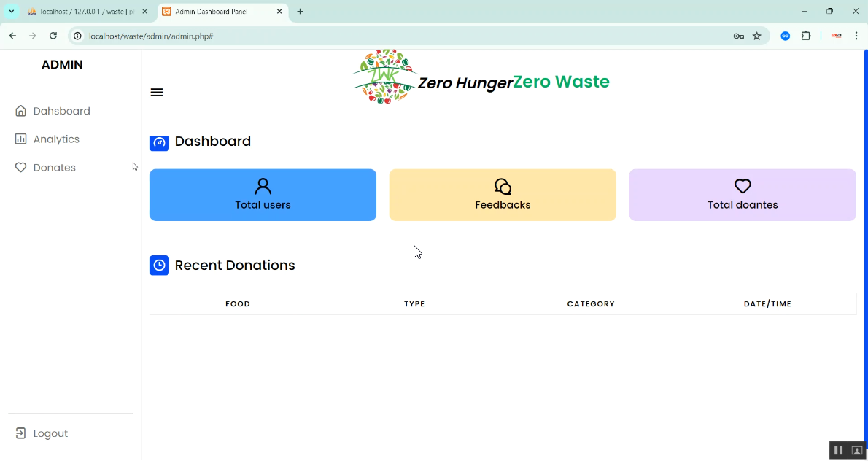Viewport: 868px width, 461px height.
Task: Click the ZWK vegetable logo
Action: click(x=385, y=77)
